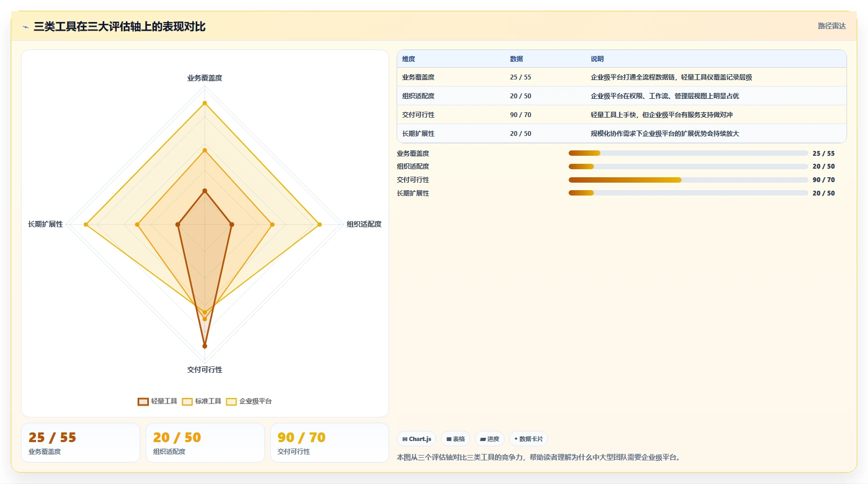Open the 90 / 70 交付可行性 data card
The image size is (868, 484).
click(329, 443)
